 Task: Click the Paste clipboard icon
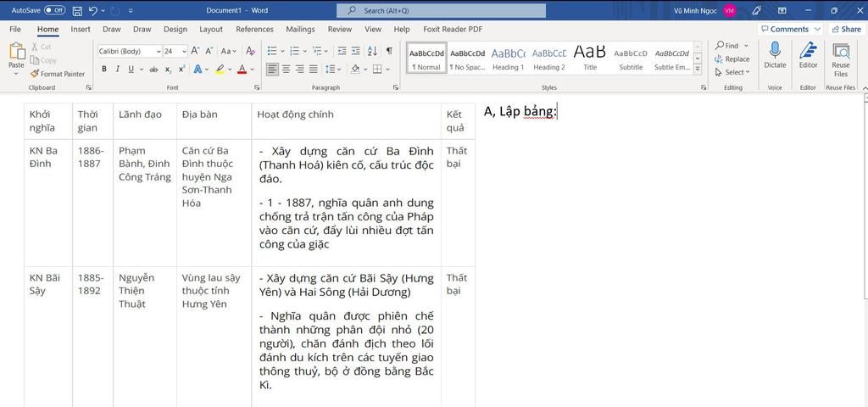(16, 52)
